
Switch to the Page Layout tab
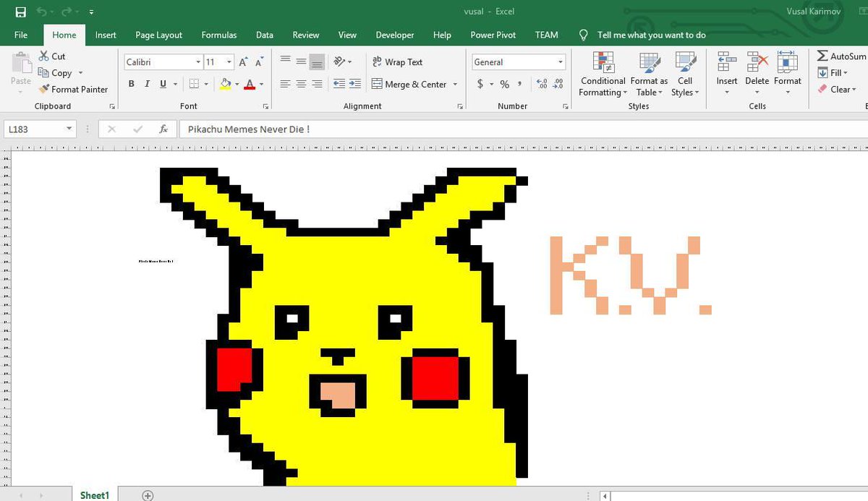point(158,35)
